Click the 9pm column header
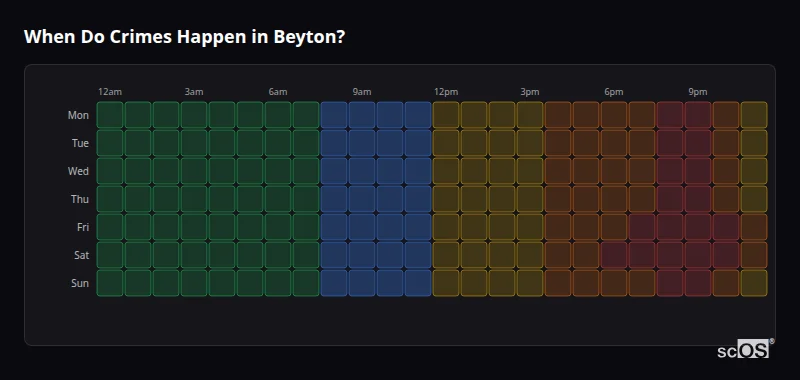The width and height of the screenshot is (800, 380). click(697, 92)
